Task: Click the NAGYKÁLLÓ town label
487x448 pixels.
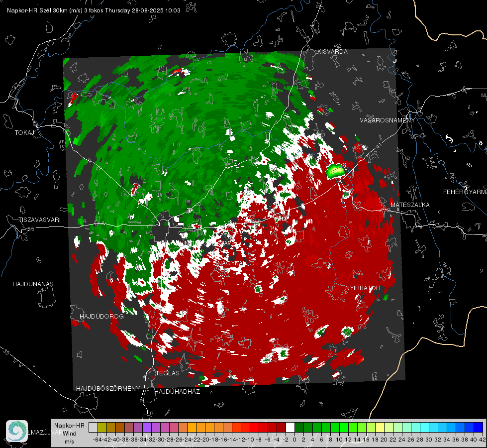Action: (x=235, y=263)
